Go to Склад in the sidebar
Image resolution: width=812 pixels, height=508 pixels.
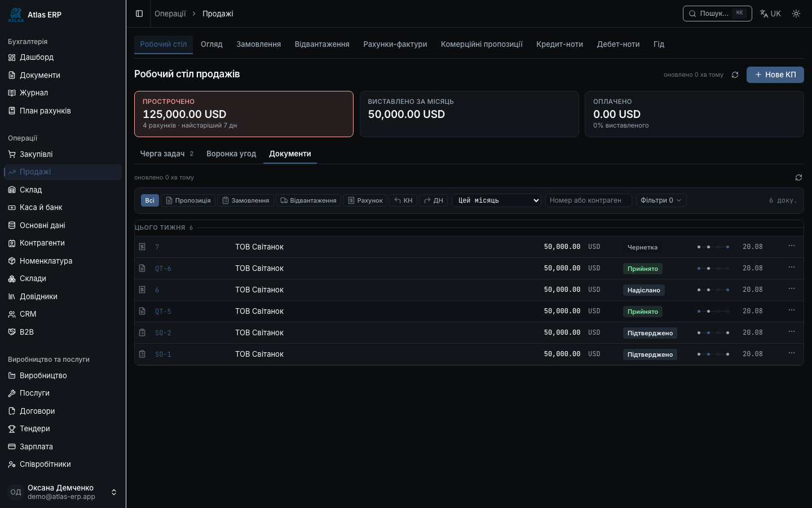[63, 190]
